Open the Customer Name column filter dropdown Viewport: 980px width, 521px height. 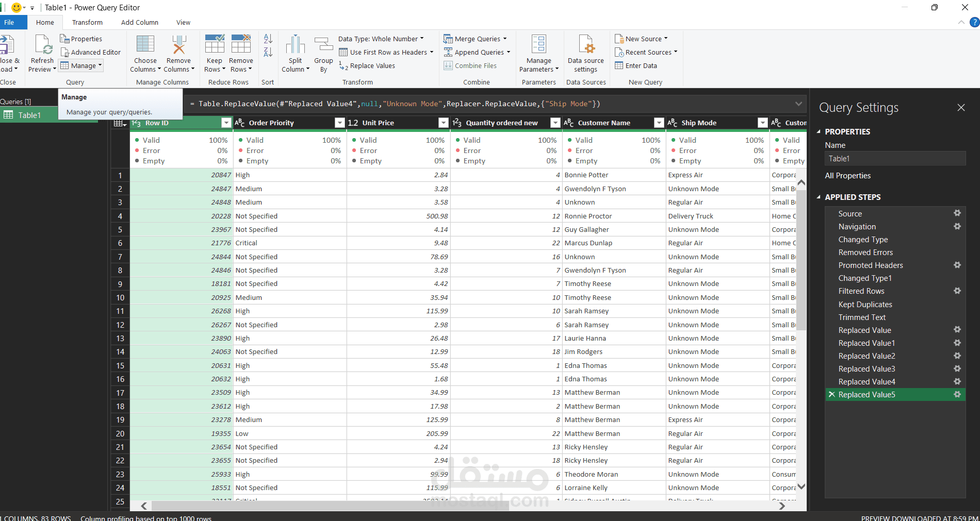point(659,123)
